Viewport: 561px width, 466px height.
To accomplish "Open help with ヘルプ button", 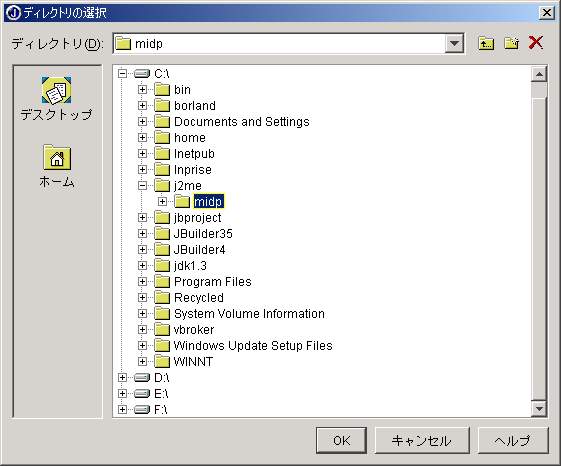I will tap(513, 440).
